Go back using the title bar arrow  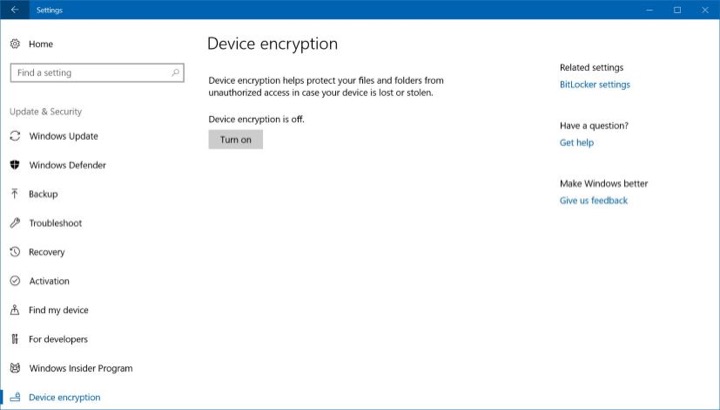tap(15, 10)
